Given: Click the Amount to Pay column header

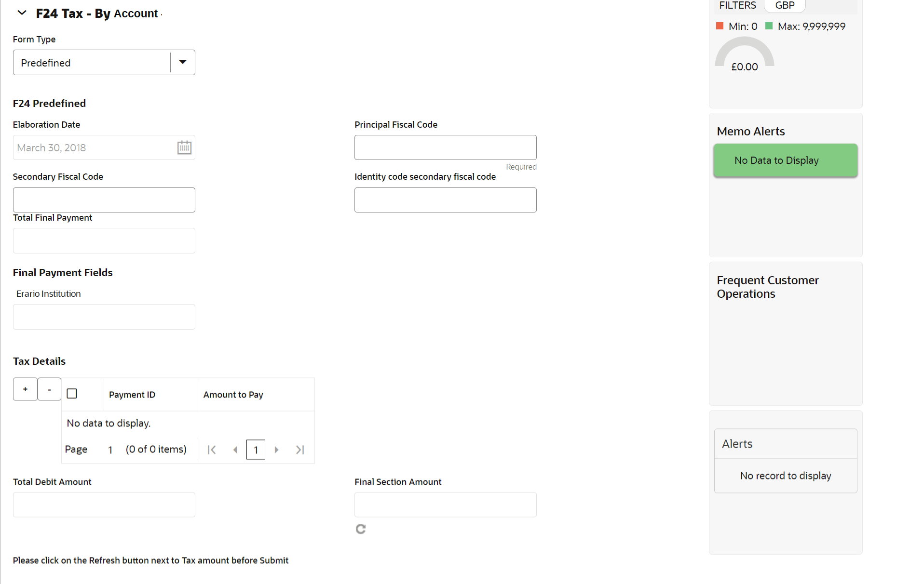Looking at the screenshot, I should tap(233, 395).
